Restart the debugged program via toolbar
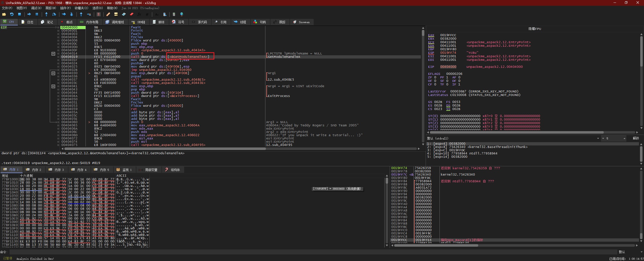The width and height of the screenshot is (644, 261). [x=12, y=14]
